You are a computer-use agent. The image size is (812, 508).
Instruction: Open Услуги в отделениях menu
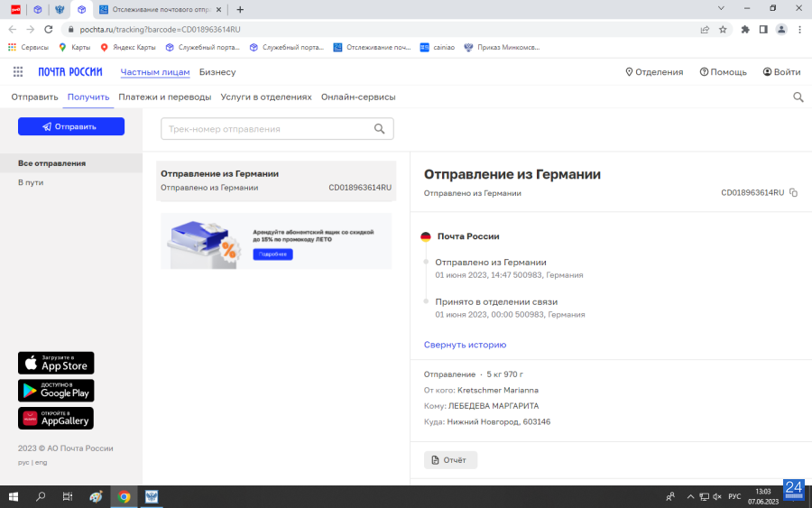pos(266,97)
